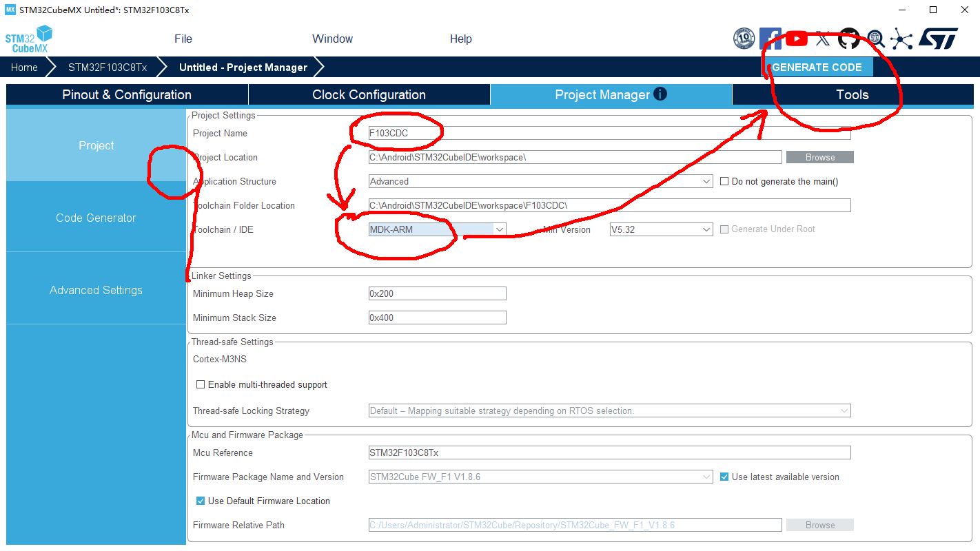This screenshot has width=980, height=551.
Task: Click the Mcu Reference field
Action: point(610,453)
